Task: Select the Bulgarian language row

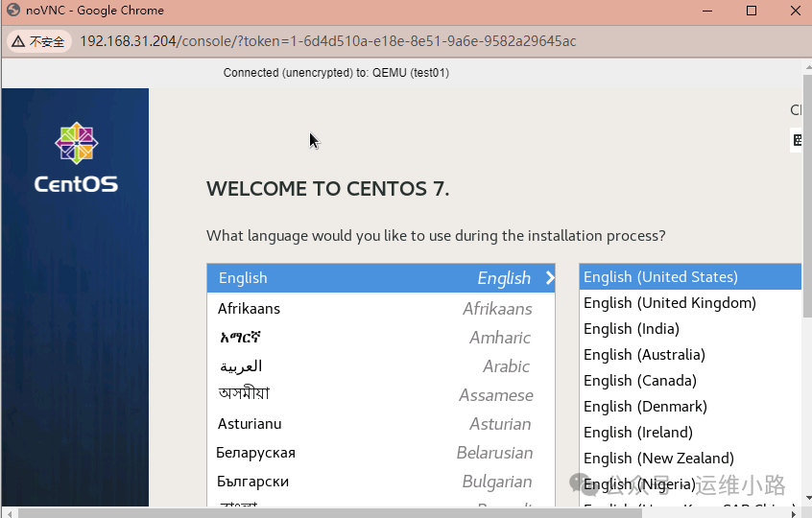Action: pyautogui.click(x=381, y=482)
